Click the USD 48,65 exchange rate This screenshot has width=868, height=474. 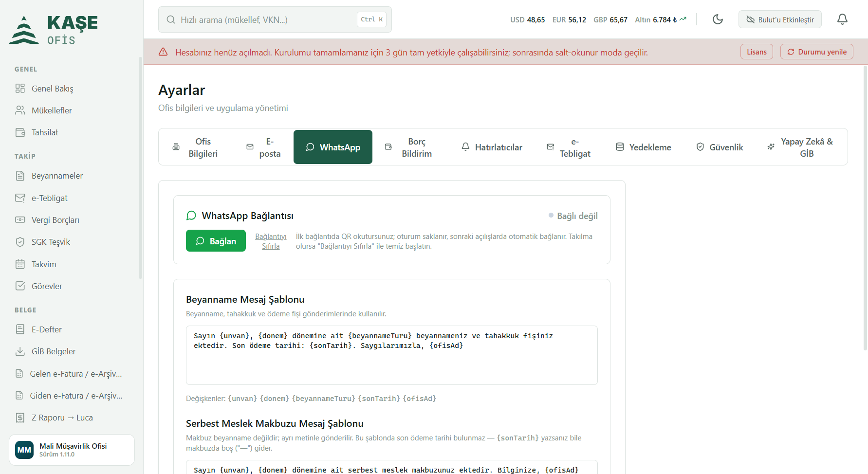(x=527, y=20)
